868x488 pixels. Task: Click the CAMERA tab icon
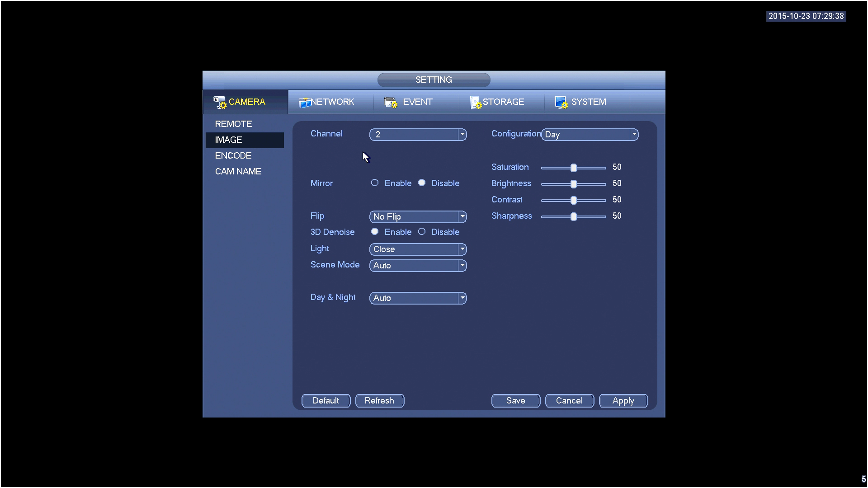pos(220,102)
